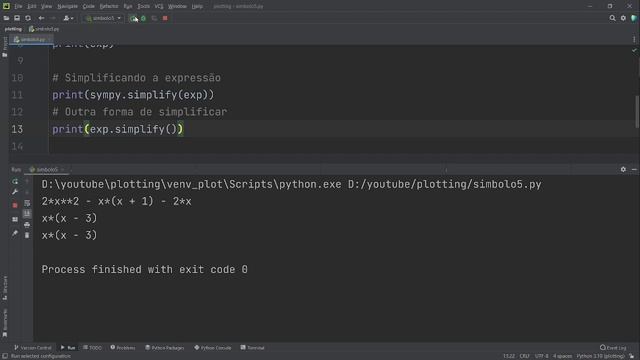
Task: Click the green Run toolbar icon
Action: point(133,18)
